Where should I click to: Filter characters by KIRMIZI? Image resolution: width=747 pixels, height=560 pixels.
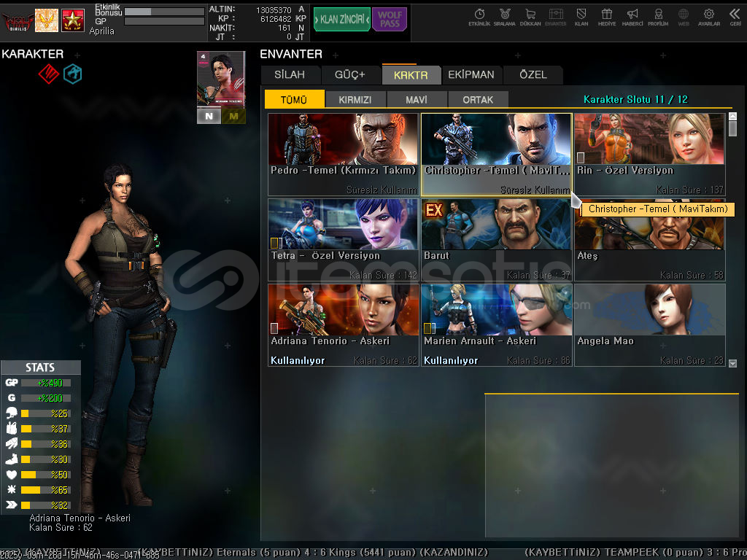[x=355, y=99]
